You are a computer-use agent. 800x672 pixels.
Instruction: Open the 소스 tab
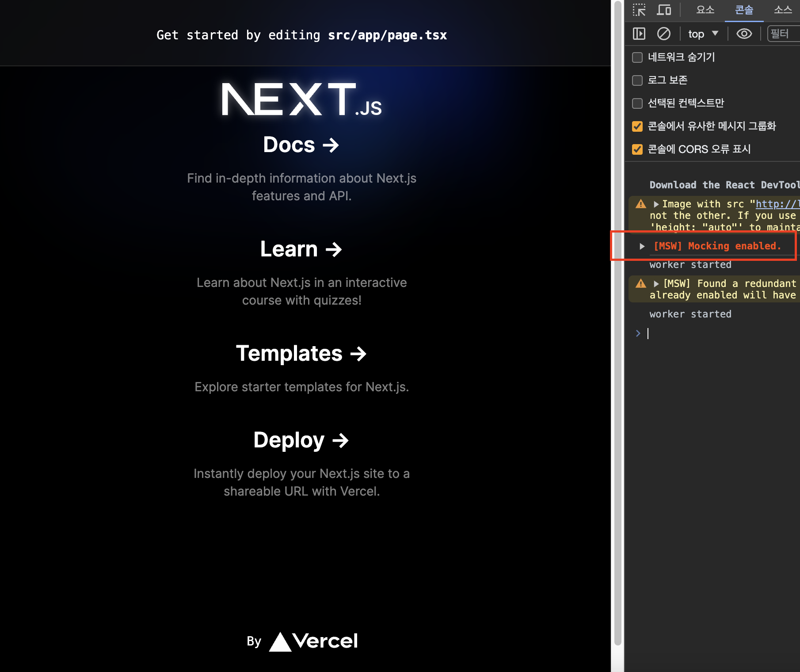point(783,10)
